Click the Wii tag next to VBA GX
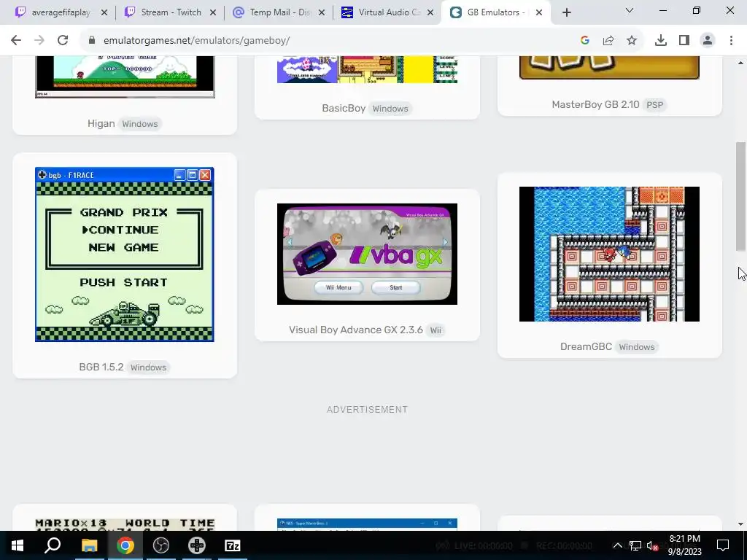Viewport: 747px width, 560px height. [436, 330]
